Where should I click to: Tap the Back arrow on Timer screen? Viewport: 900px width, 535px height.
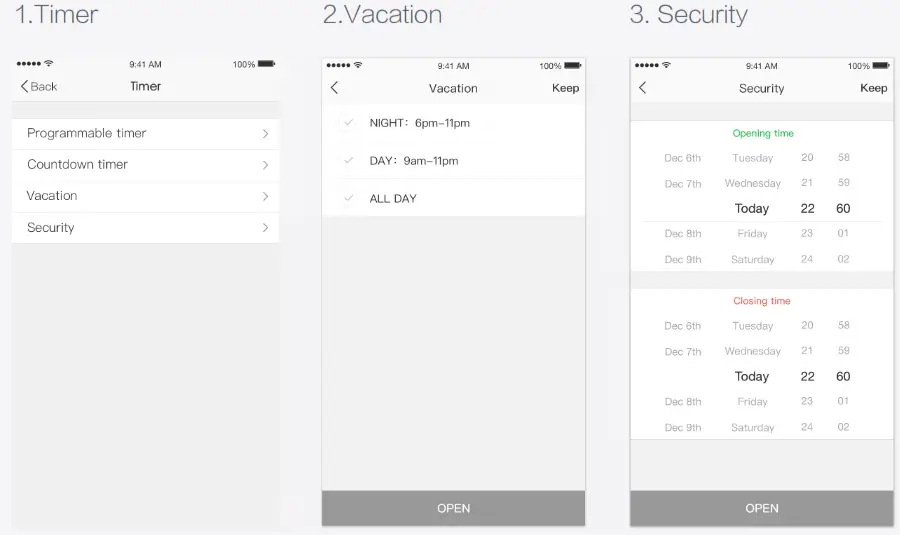[x=25, y=87]
